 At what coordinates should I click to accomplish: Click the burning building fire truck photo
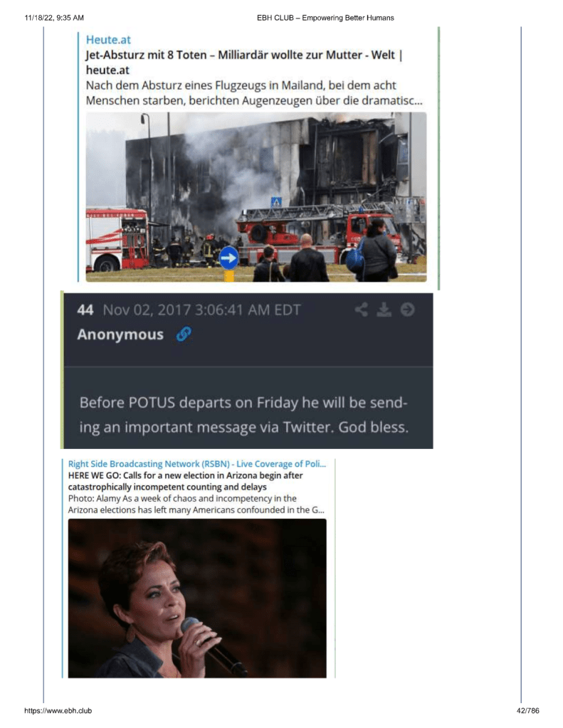coord(256,197)
